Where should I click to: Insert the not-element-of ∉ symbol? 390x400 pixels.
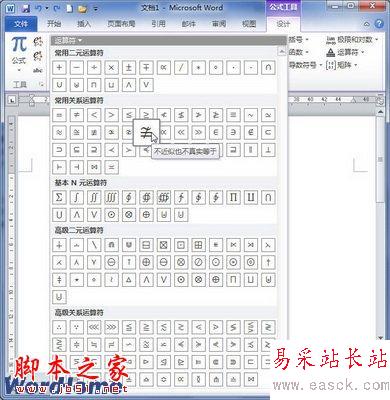(x=251, y=132)
